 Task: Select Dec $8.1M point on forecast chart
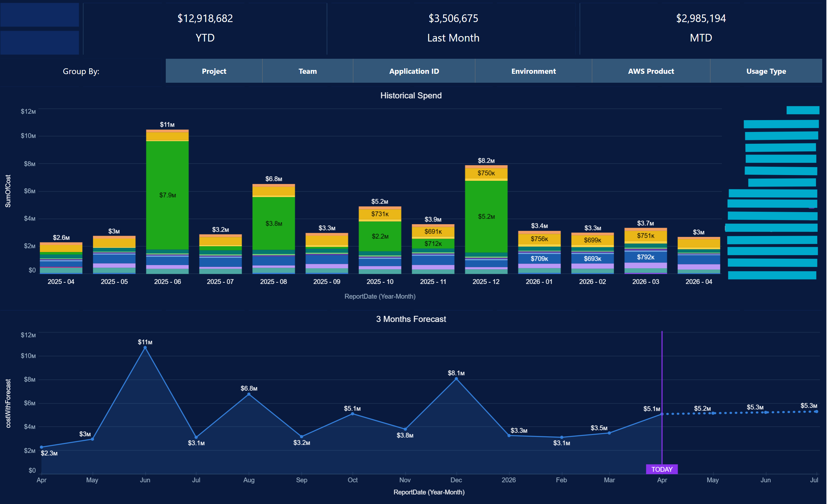[456, 379]
